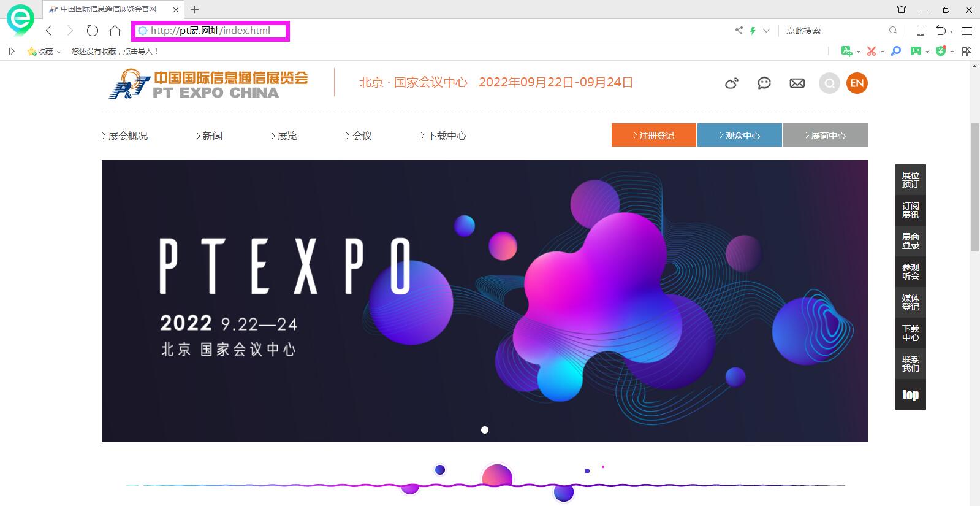
Task: Click the undo closed tab arrow icon
Action: tap(941, 31)
